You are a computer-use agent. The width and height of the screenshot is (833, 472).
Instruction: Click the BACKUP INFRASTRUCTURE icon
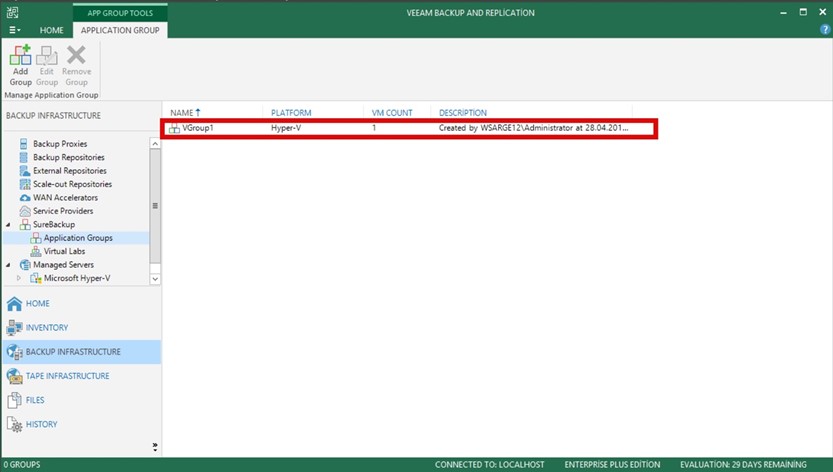coord(14,352)
